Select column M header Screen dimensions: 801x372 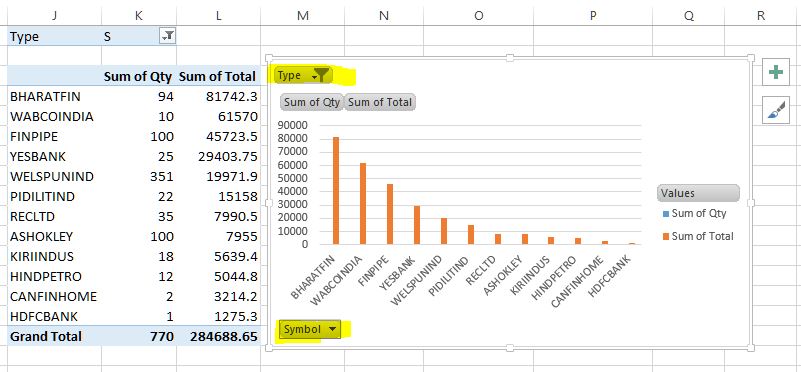tap(303, 15)
